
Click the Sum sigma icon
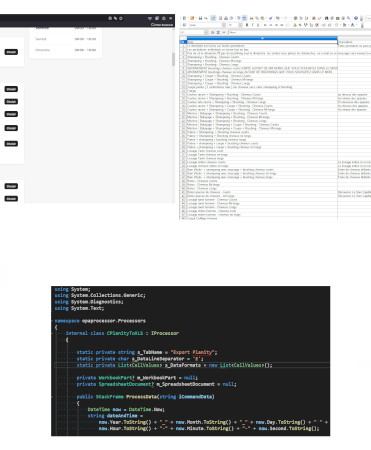click(218, 32)
